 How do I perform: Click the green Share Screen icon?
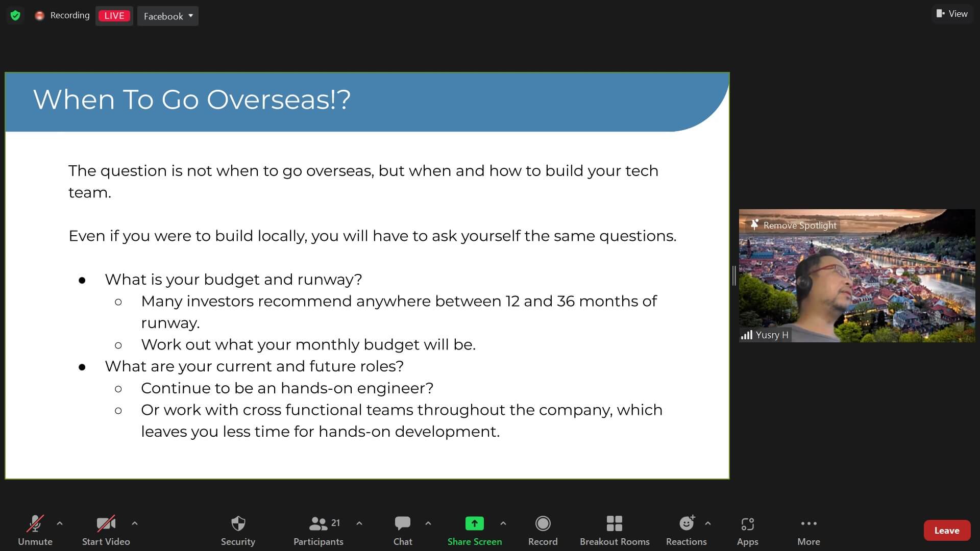coord(474,523)
